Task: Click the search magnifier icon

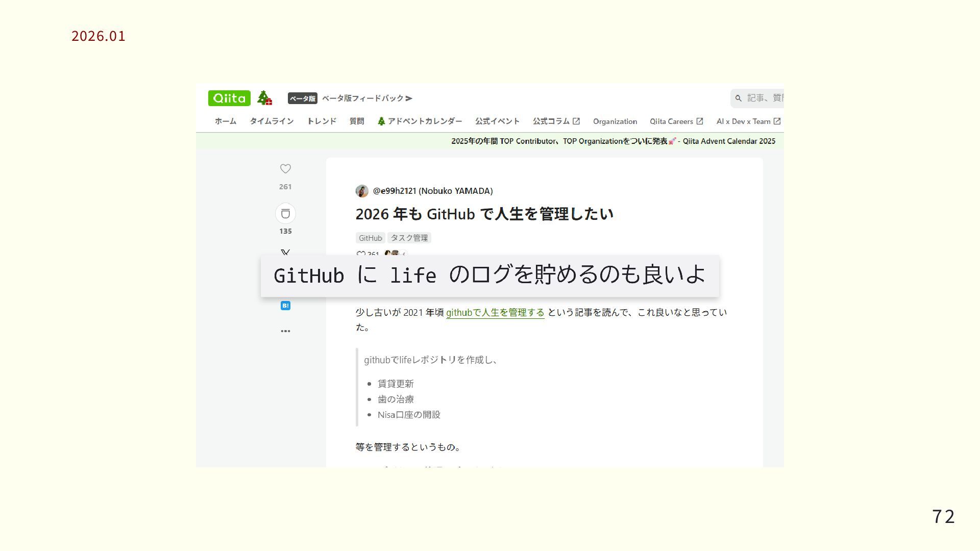Action: click(x=738, y=98)
